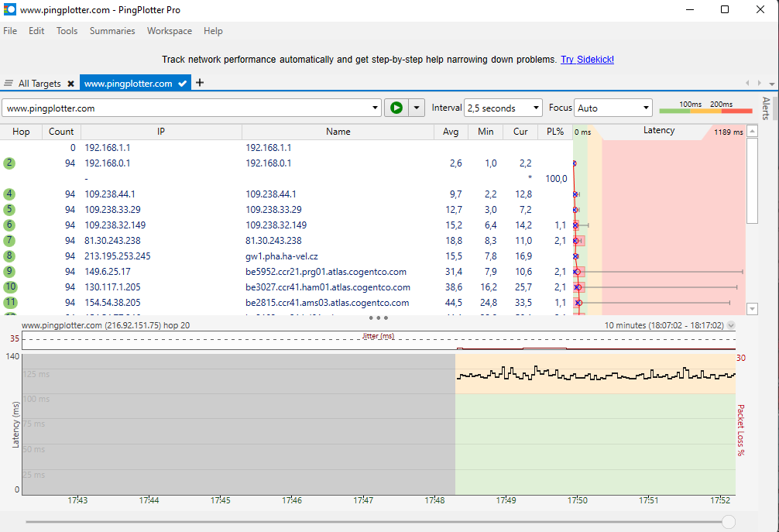Click hop 9 green circle icon
779x532 pixels.
coord(9,272)
